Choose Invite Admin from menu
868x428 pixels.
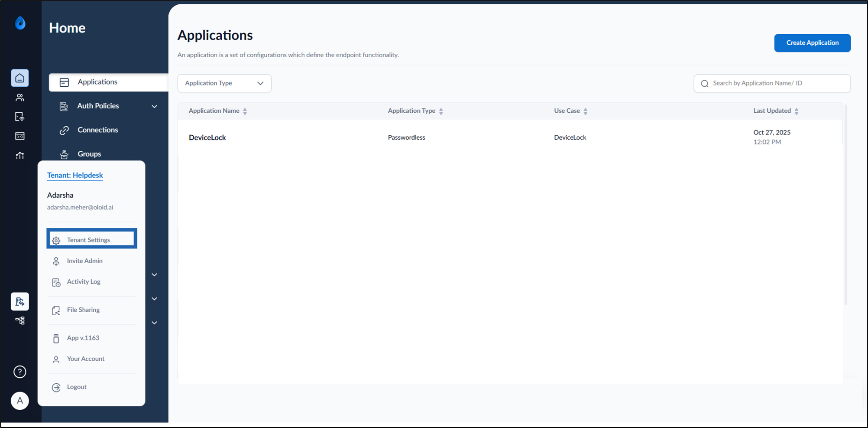[x=84, y=261]
